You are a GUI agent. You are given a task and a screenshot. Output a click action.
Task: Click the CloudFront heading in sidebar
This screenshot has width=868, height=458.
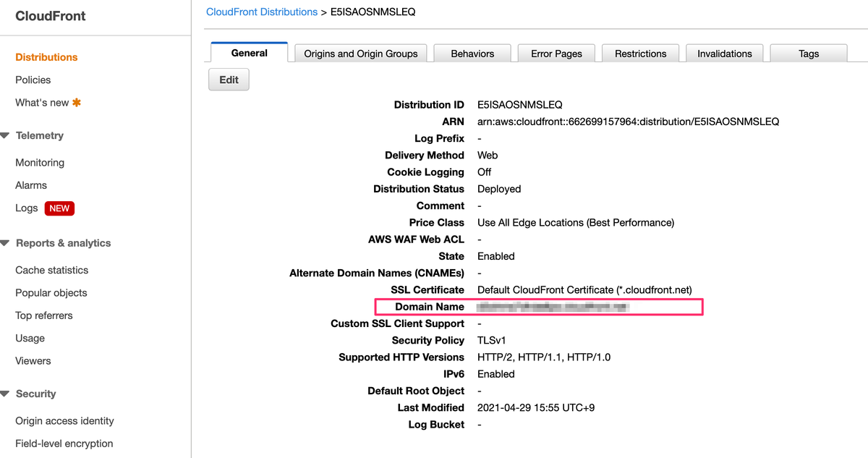click(x=51, y=16)
